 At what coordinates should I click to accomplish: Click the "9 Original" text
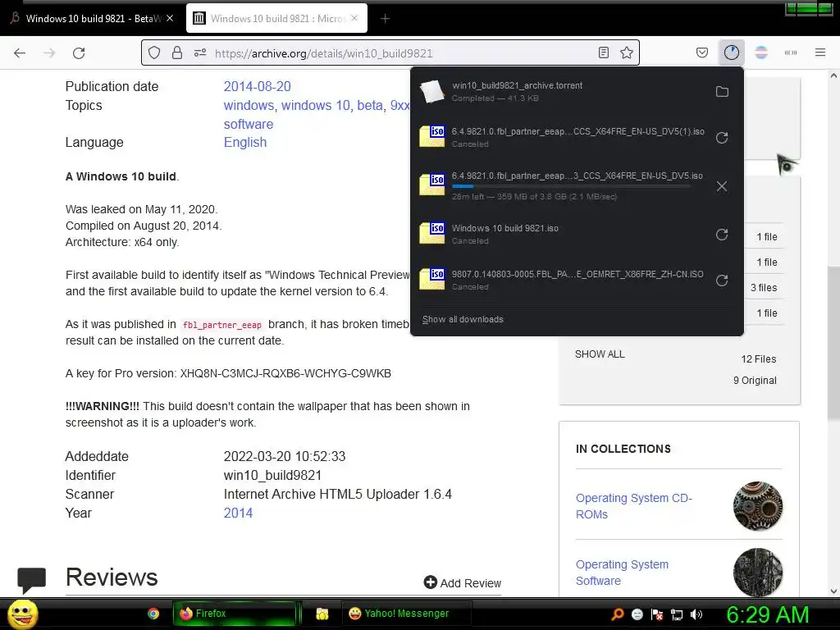tap(755, 381)
